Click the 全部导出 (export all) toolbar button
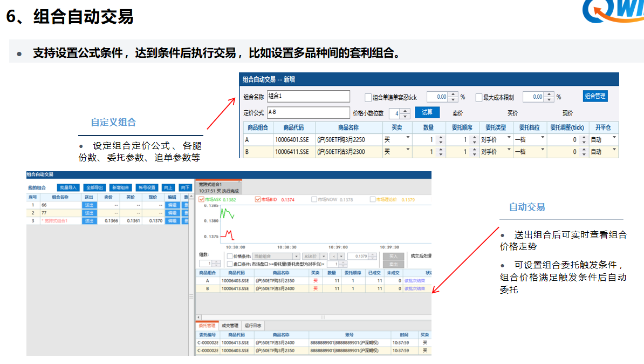This screenshot has width=644, height=364. (x=94, y=187)
